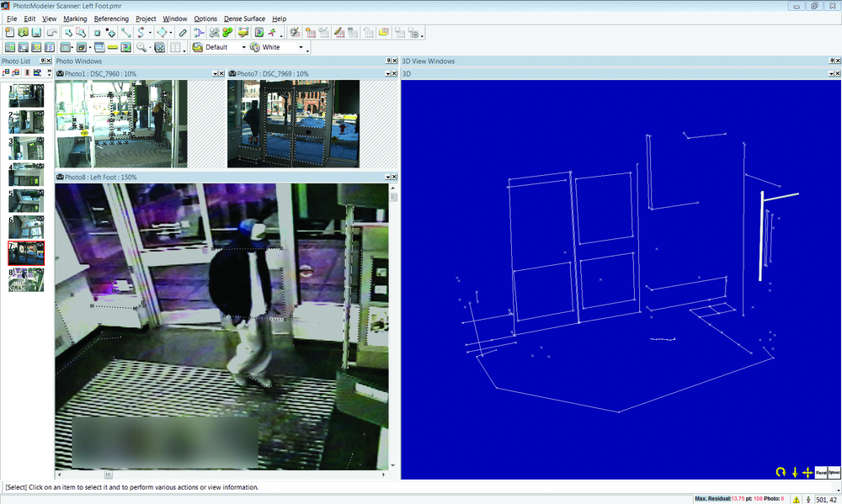842x504 pixels.
Task: Click the warning triangle icon in status bar
Action: coord(796,499)
